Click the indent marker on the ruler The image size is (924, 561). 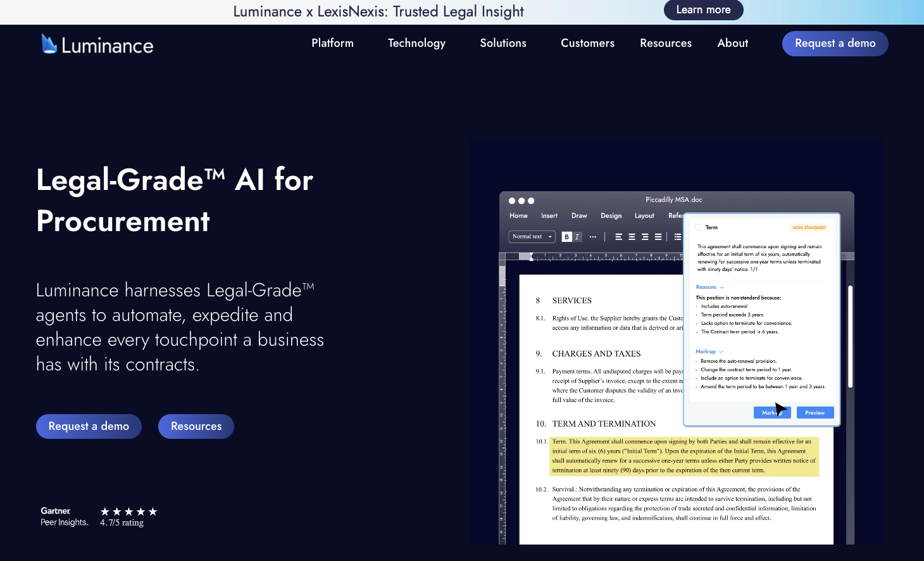tap(531, 257)
